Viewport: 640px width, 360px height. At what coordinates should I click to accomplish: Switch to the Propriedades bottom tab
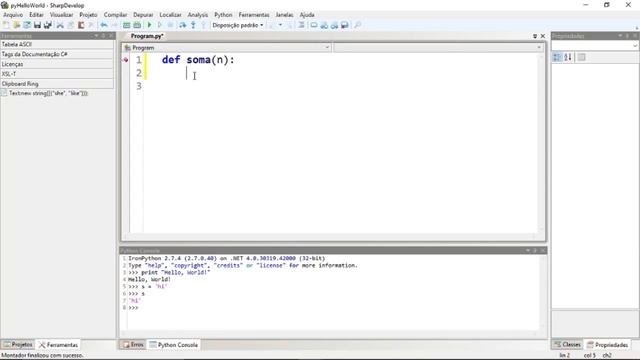[x=607, y=345]
